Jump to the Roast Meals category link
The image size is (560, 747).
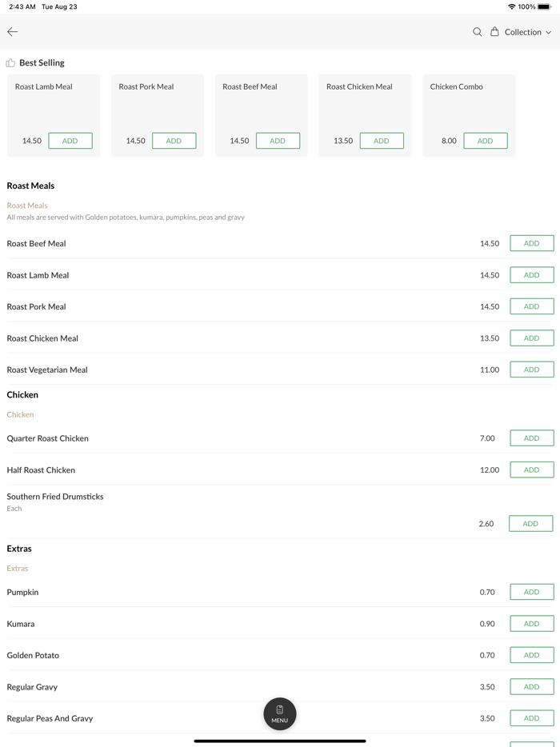[x=27, y=206]
